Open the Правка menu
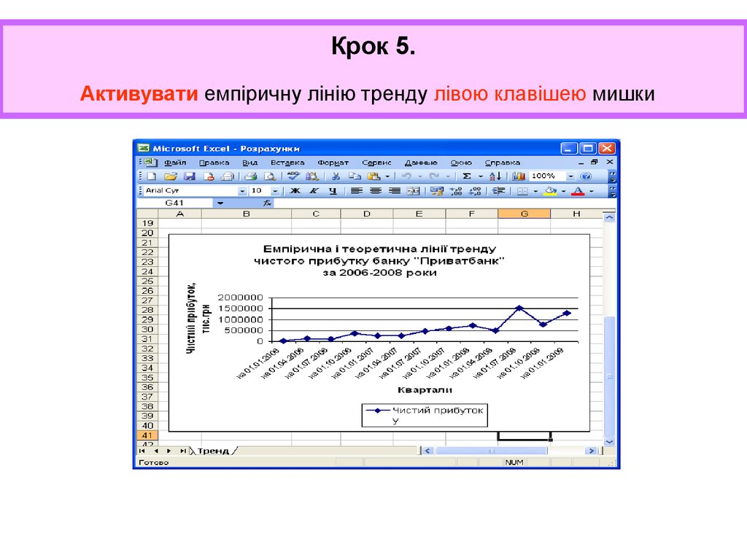 [x=214, y=163]
